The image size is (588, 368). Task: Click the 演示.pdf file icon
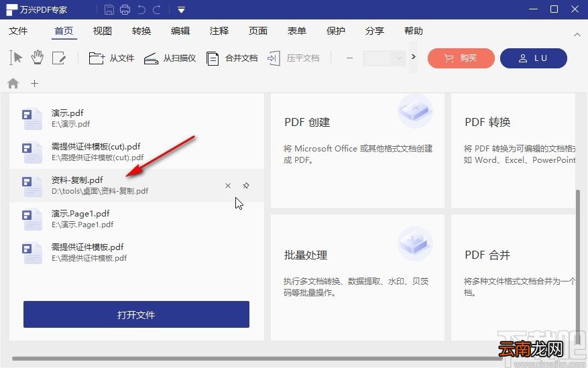click(32, 119)
